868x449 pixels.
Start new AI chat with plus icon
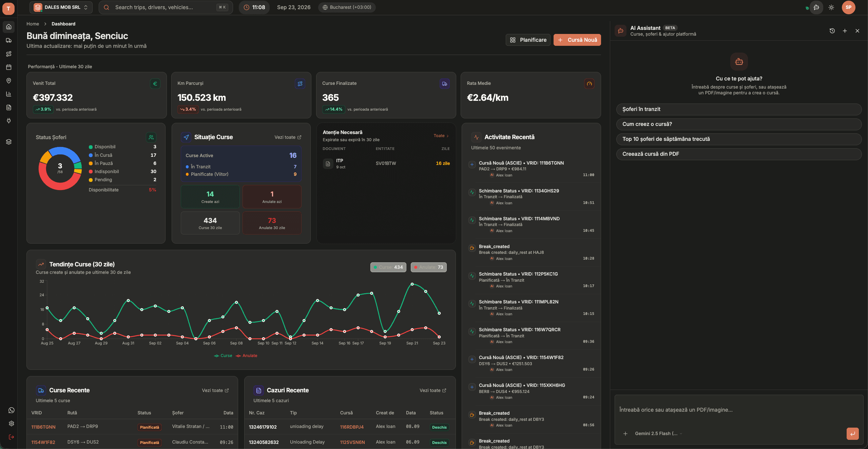pos(845,31)
